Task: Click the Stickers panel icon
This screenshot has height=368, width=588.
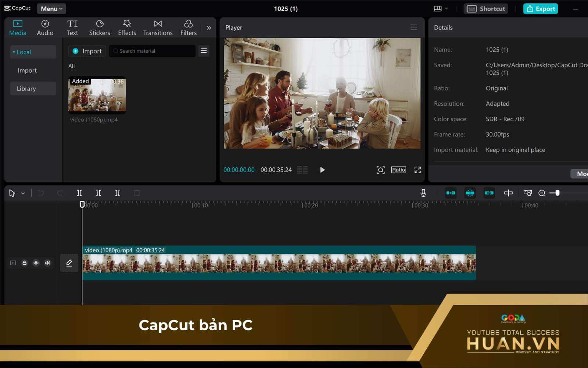Action: (99, 28)
